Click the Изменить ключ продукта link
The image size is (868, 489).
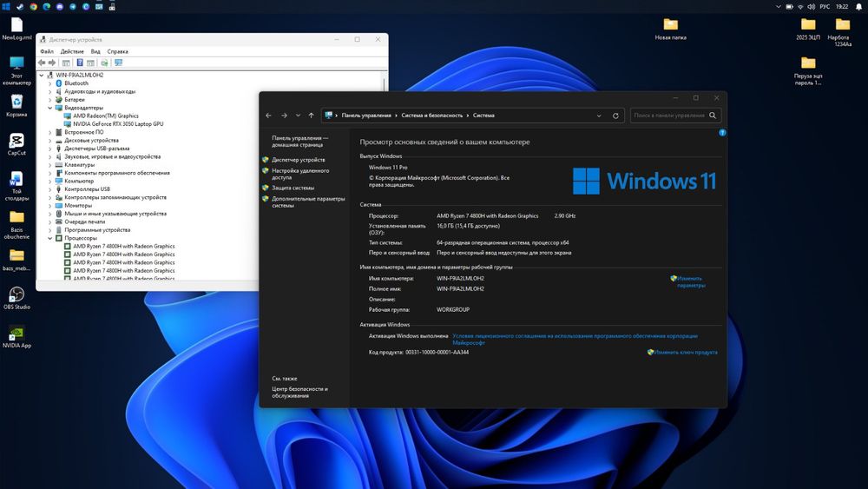coord(686,353)
